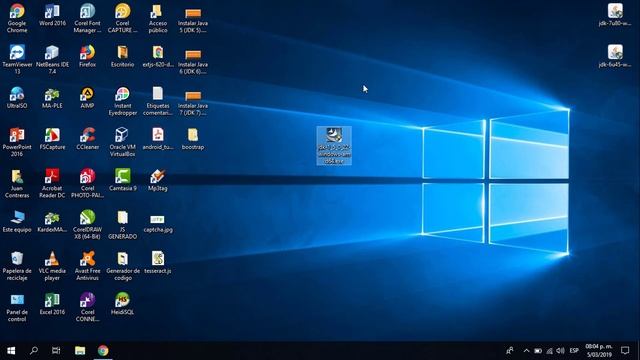Select the highlighted jdk windows exe installer
This screenshot has height=360, width=640.
[334, 146]
